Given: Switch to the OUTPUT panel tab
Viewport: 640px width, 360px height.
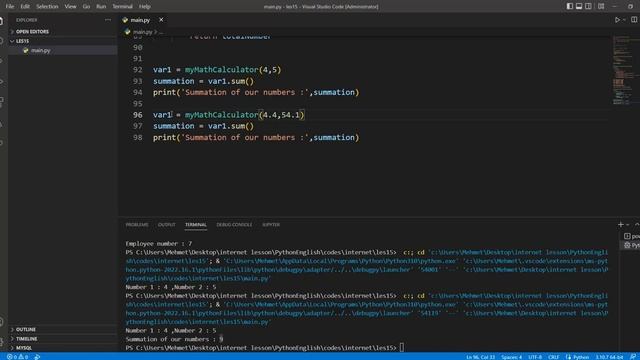Looking at the screenshot, I should (x=167, y=224).
